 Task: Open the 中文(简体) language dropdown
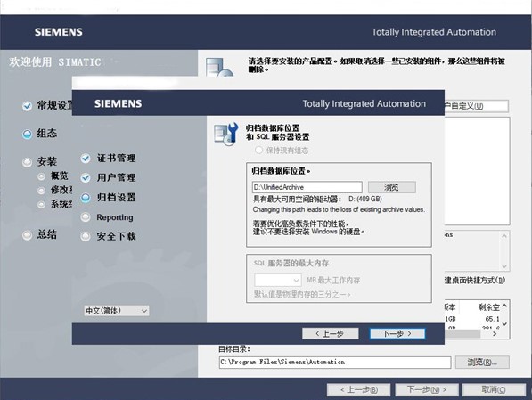pyautogui.click(x=117, y=310)
